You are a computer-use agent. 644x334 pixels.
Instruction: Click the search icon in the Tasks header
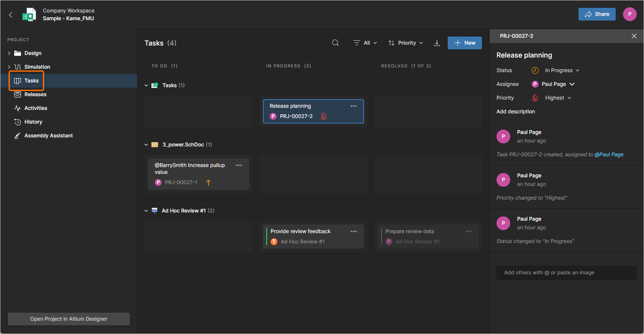(x=335, y=43)
